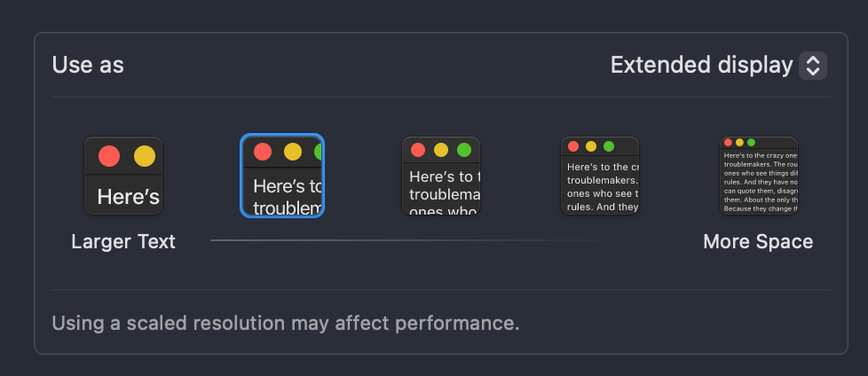Image resolution: width=868 pixels, height=376 pixels.
Task: Click the Use as label
Action: pos(88,65)
